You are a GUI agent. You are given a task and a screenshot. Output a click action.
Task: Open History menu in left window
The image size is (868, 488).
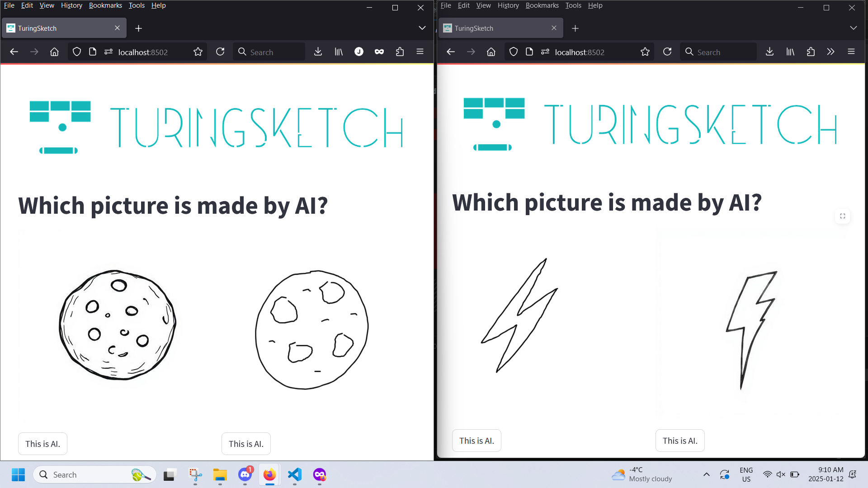[71, 5]
